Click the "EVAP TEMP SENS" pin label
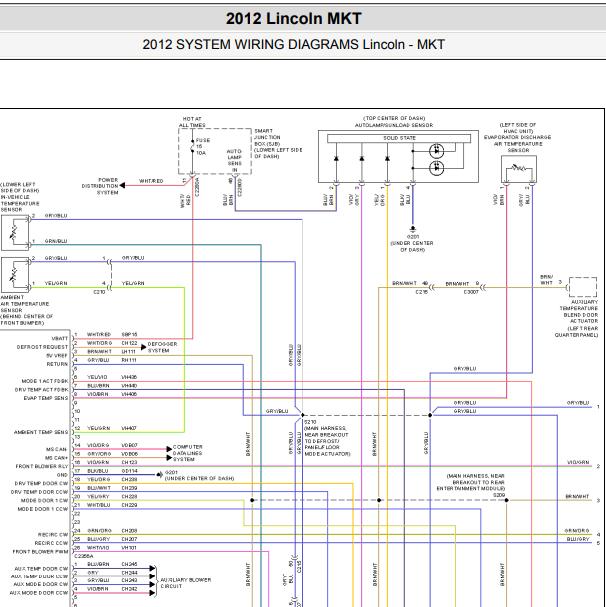Viewport: 606px width, 607px height. (x=46, y=398)
